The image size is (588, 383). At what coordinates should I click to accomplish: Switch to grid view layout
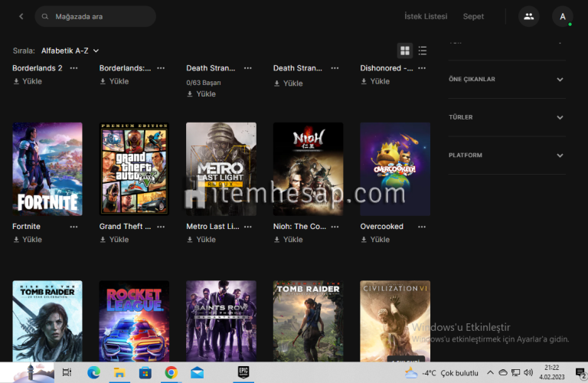405,51
